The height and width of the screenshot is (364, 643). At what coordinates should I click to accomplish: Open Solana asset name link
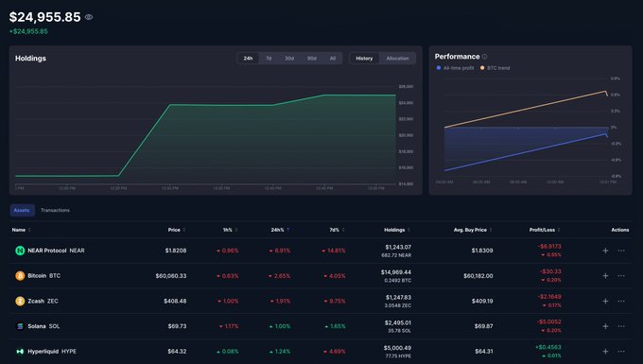click(x=43, y=326)
